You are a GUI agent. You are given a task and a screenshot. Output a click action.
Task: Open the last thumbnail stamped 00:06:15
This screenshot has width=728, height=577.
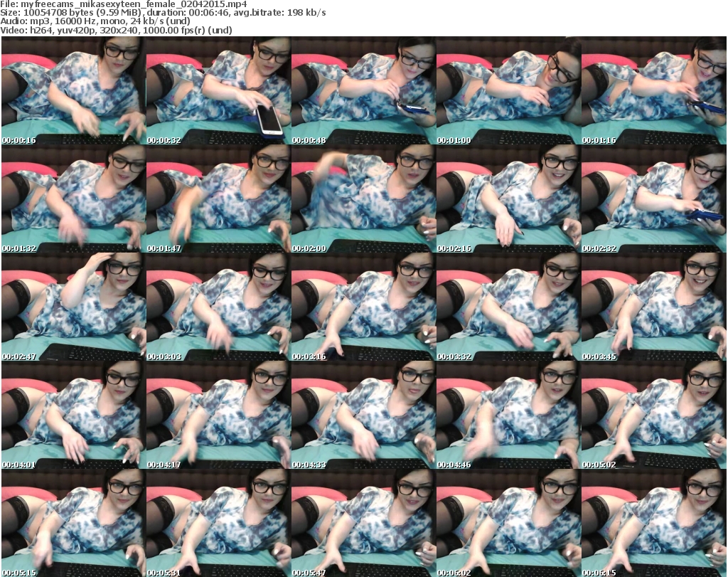coord(654,523)
